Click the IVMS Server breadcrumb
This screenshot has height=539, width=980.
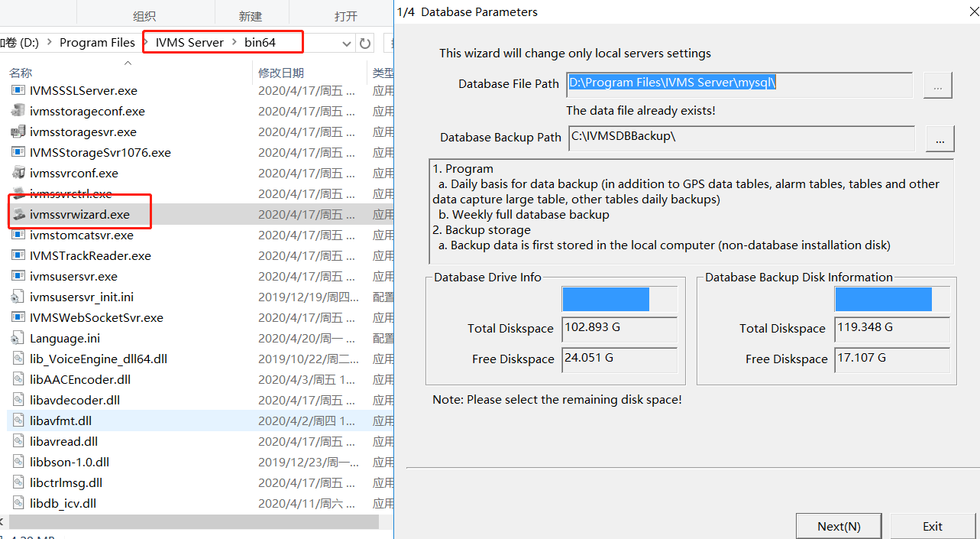click(189, 43)
